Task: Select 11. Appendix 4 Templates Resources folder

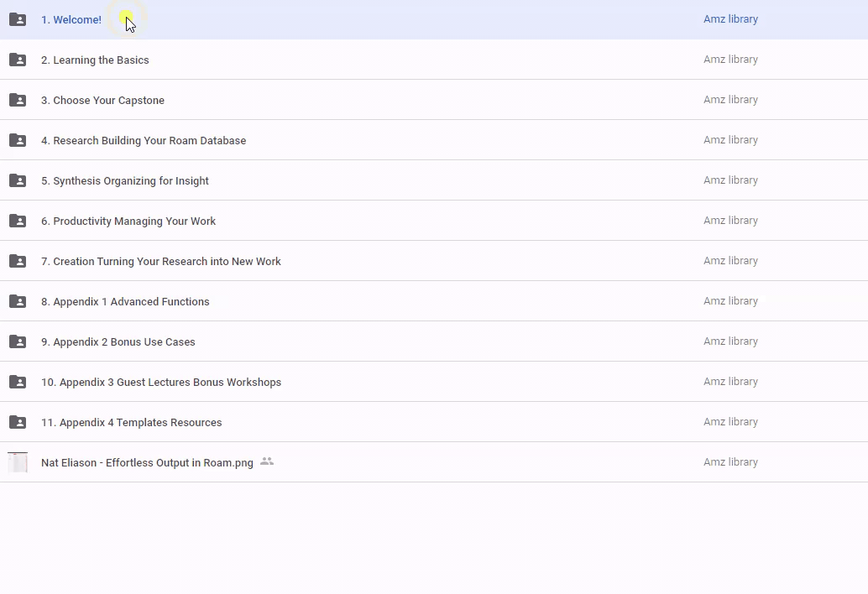Action: (x=132, y=423)
